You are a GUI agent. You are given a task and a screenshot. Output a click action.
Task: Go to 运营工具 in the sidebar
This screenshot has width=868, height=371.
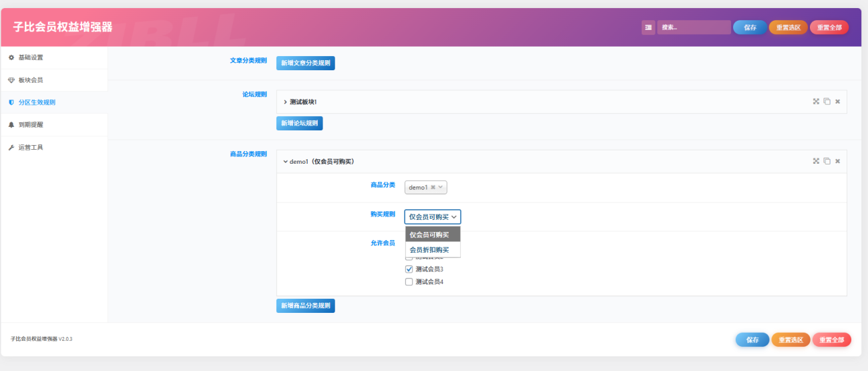pyautogui.click(x=31, y=147)
